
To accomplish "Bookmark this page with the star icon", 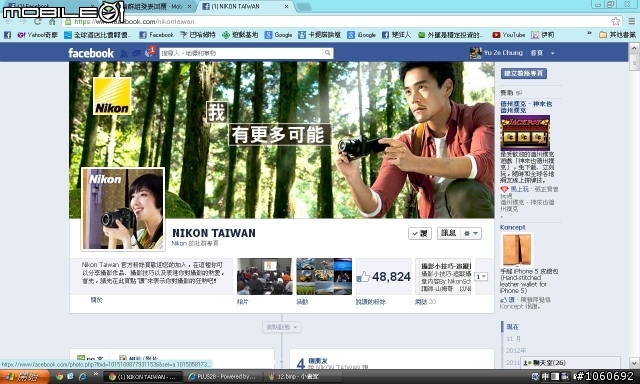I will click(x=615, y=21).
